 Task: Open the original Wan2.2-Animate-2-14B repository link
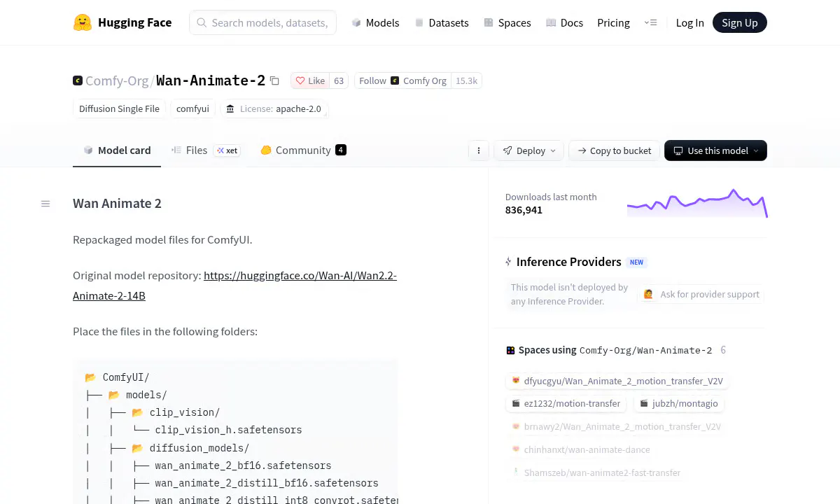234,286
